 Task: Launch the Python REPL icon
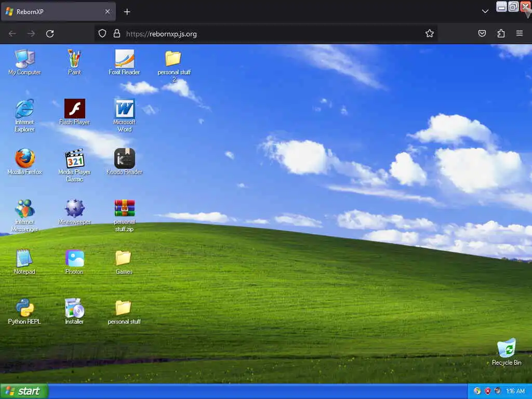pos(24,312)
